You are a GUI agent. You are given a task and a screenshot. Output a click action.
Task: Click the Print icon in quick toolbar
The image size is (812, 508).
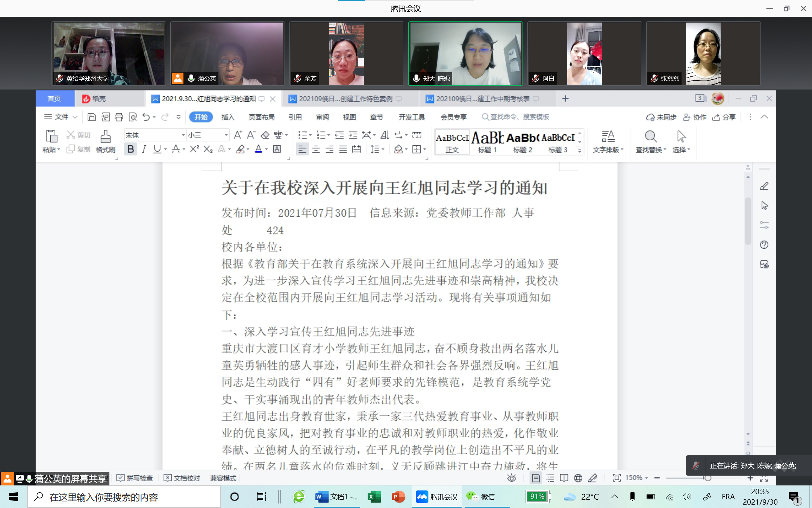coord(119,117)
